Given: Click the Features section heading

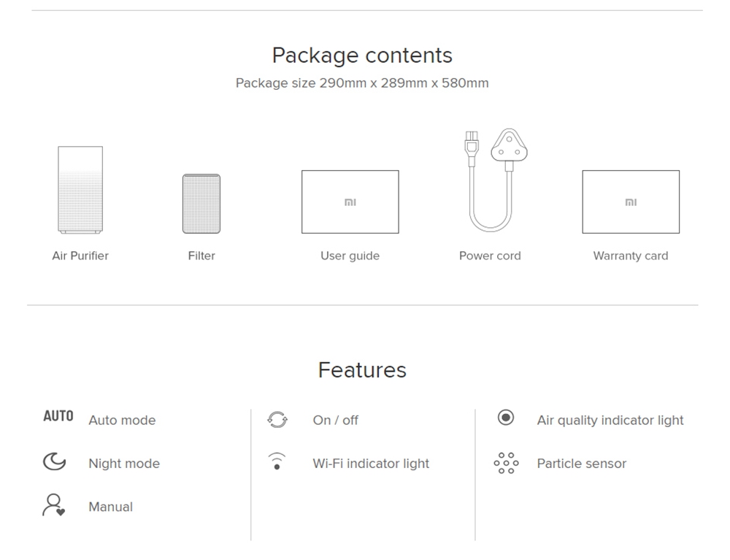Looking at the screenshot, I should 362,370.
